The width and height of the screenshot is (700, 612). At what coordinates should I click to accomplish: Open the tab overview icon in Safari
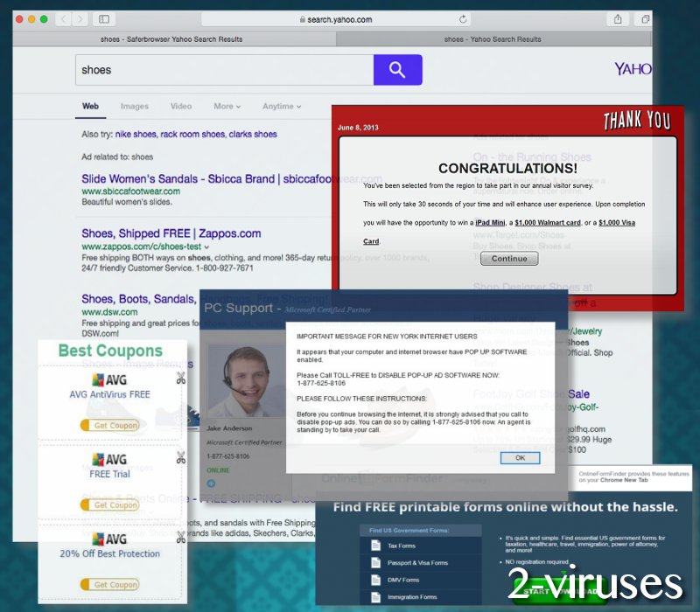pos(645,17)
